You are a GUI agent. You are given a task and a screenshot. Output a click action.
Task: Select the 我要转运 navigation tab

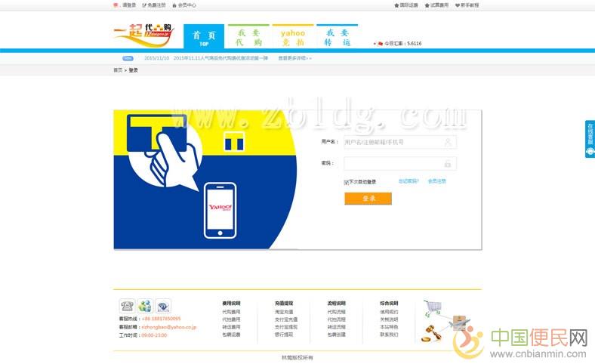[x=337, y=38]
